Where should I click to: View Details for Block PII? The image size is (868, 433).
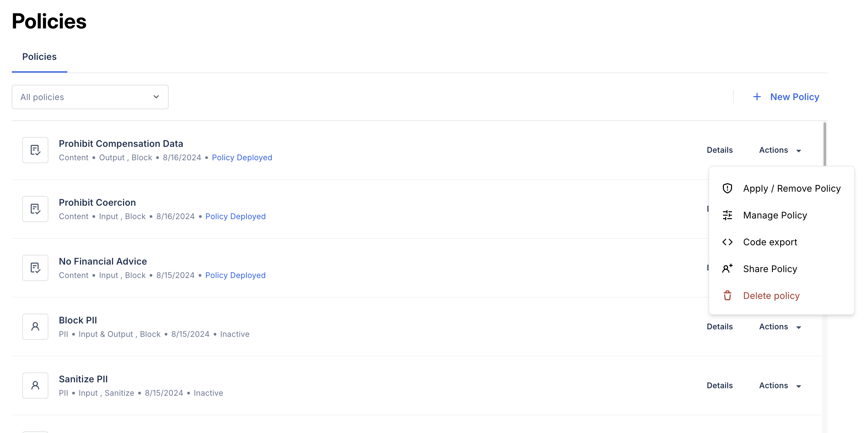point(720,327)
